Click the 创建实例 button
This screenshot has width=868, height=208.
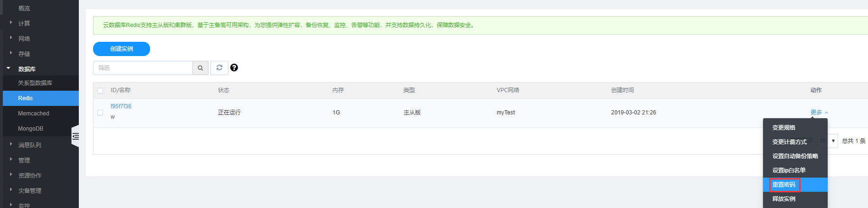tap(122, 49)
